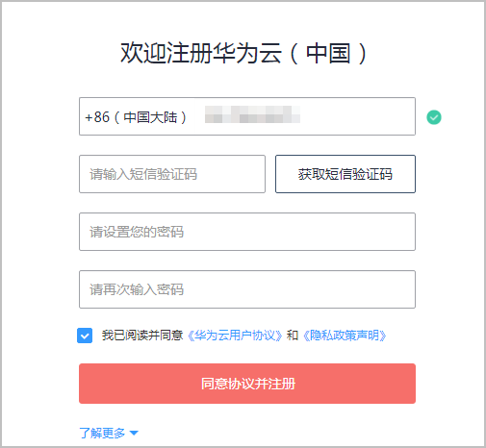
Task: Click empty space inside the password field
Action: tap(298, 232)
